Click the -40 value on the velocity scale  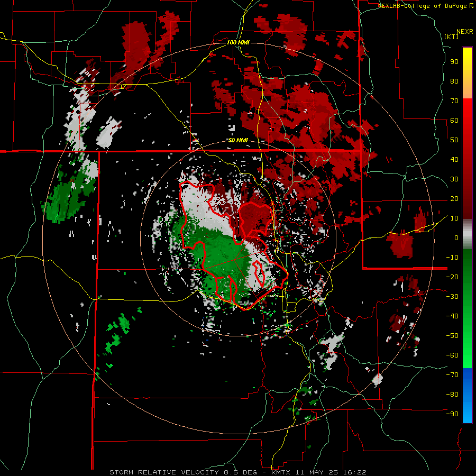pos(452,316)
